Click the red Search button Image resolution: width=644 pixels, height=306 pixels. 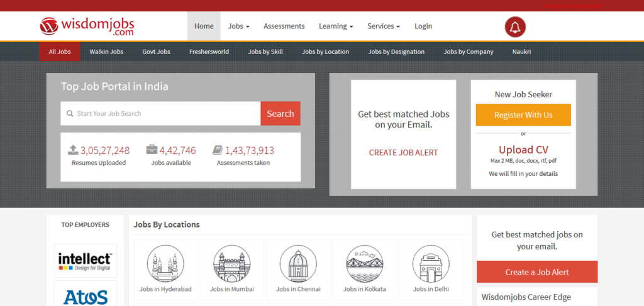(x=280, y=114)
